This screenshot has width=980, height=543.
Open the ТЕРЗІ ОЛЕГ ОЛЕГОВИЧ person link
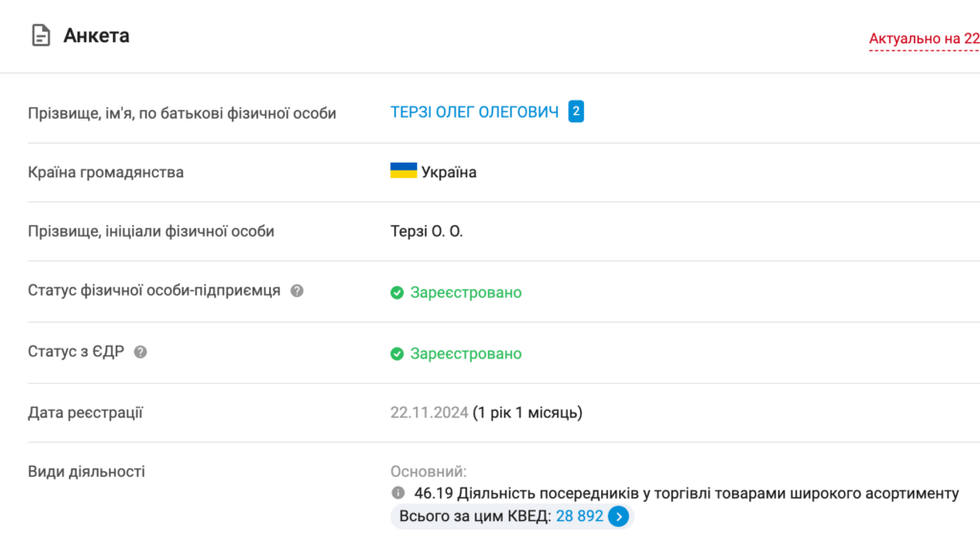(x=474, y=113)
